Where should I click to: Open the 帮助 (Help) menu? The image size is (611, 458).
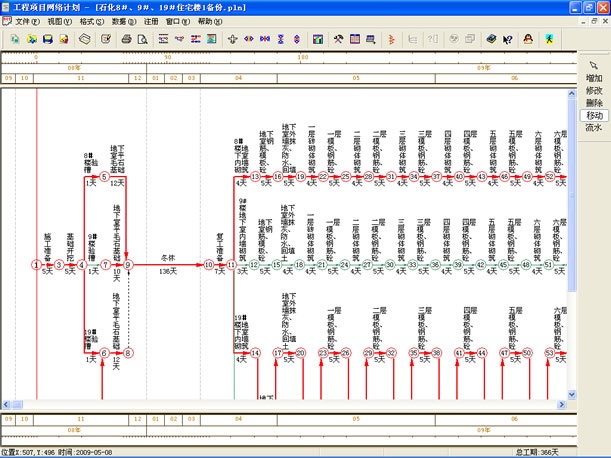[208, 20]
